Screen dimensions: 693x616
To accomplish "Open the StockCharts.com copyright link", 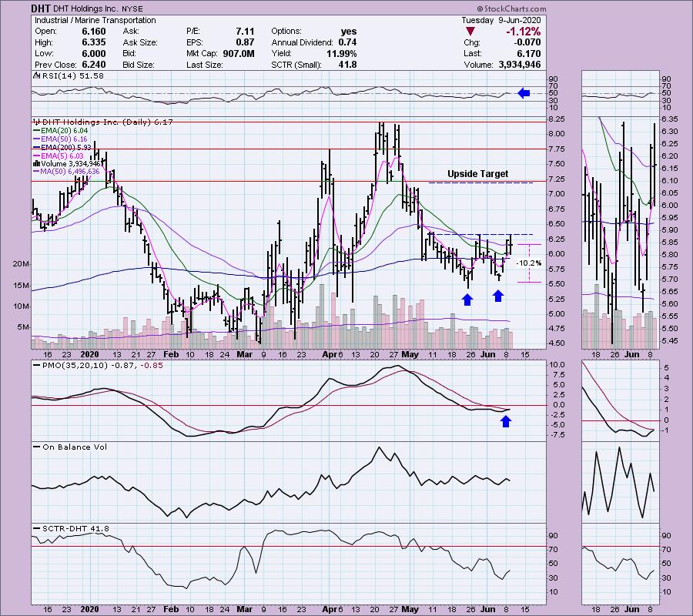I will point(511,8).
